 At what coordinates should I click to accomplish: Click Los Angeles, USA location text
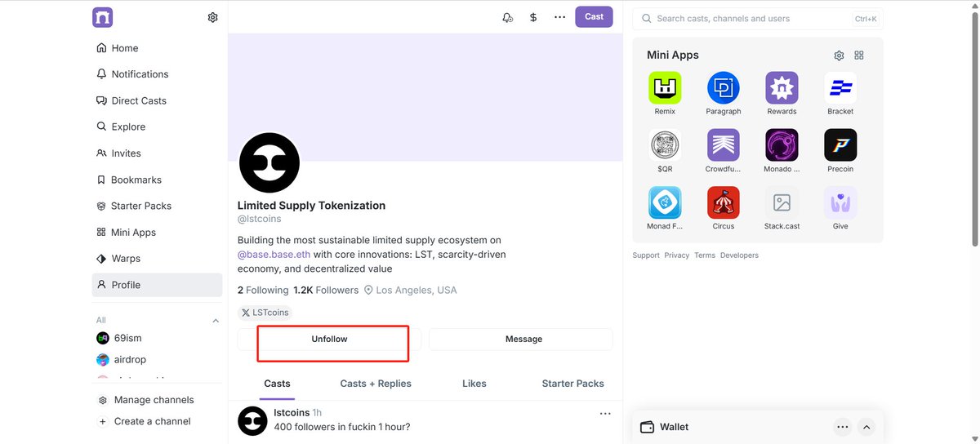click(x=416, y=290)
